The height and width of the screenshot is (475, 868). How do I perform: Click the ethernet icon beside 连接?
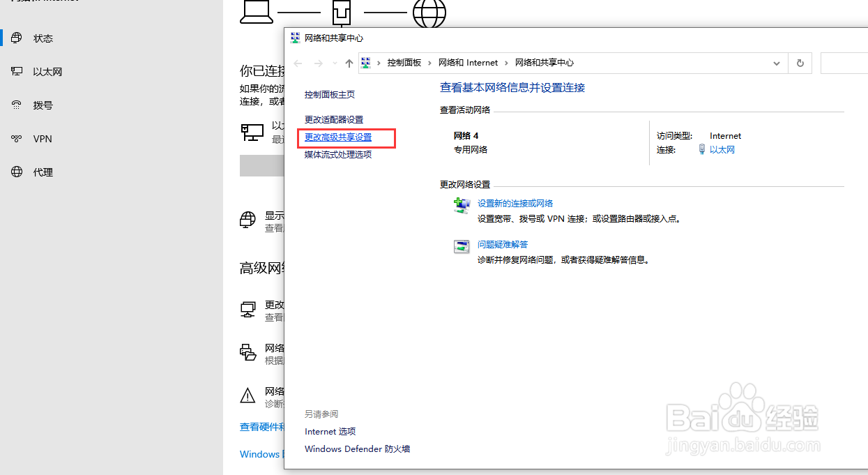click(701, 149)
